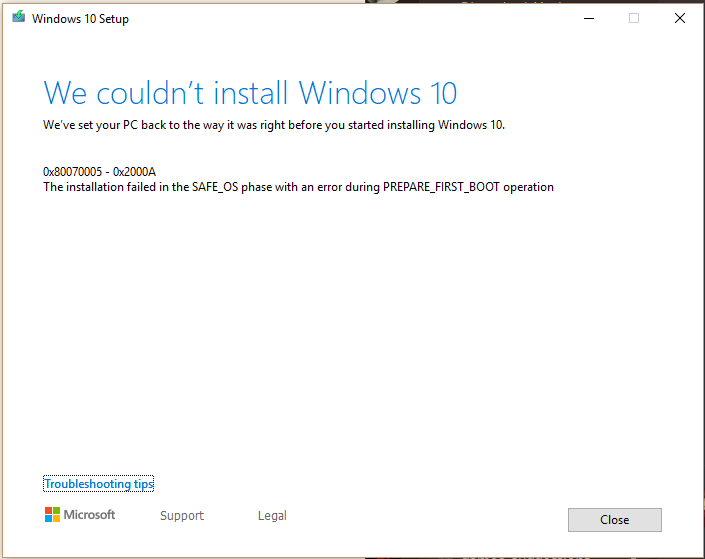This screenshot has width=705, height=559.
Task: Click the Windows 10 Setup title text
Action: click(80, 19)
